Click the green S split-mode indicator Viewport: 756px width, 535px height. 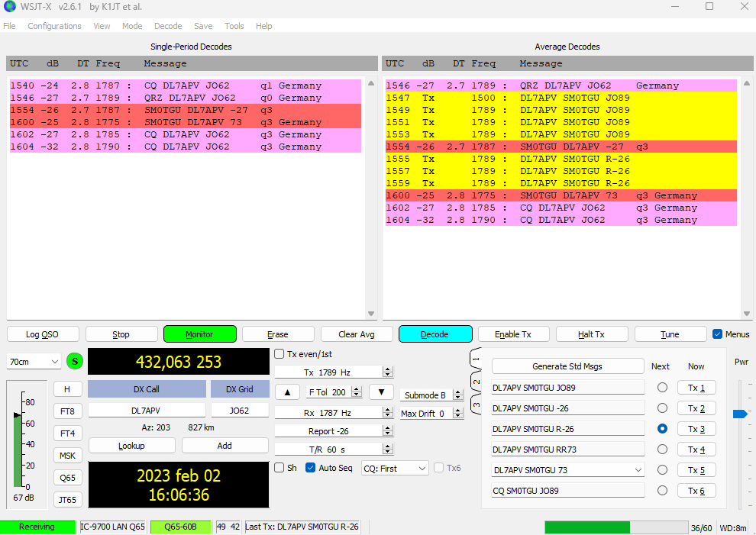pyautogui.click(x=75, y=362)
